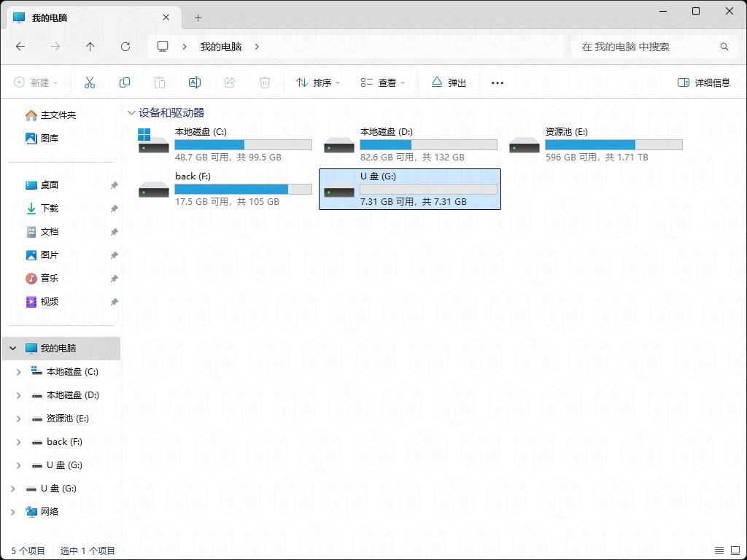Click the 在 我的电脑 中搜索 search box
Viewport: 747px width, 560px height.
646,47
